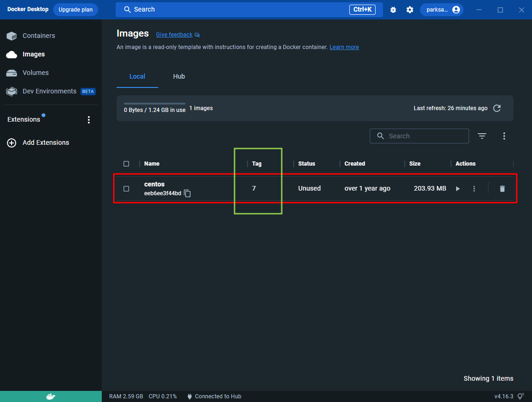Switch to the Local tab
The width and height of the screenshot is (532, 402).
[x=137, y=76]
